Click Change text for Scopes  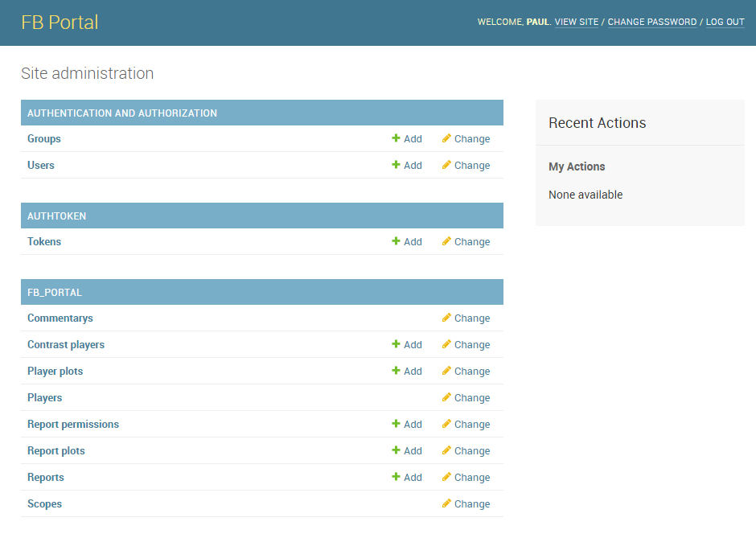pos(472,503)
